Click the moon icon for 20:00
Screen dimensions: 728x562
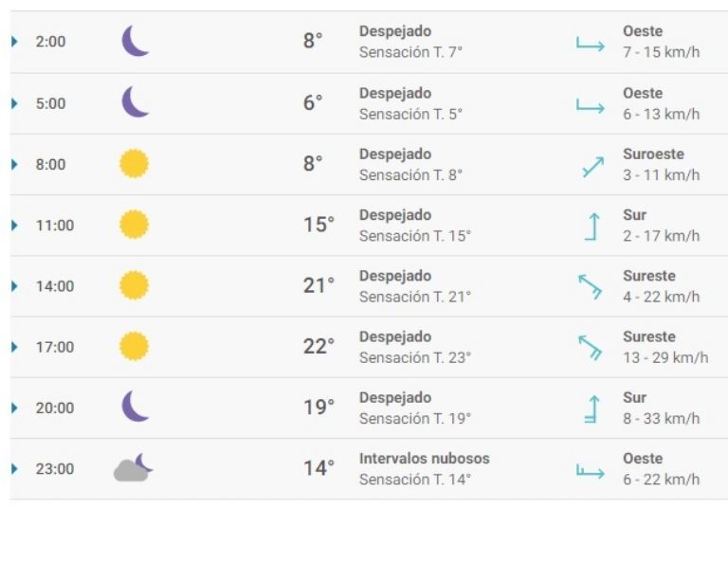136,407
